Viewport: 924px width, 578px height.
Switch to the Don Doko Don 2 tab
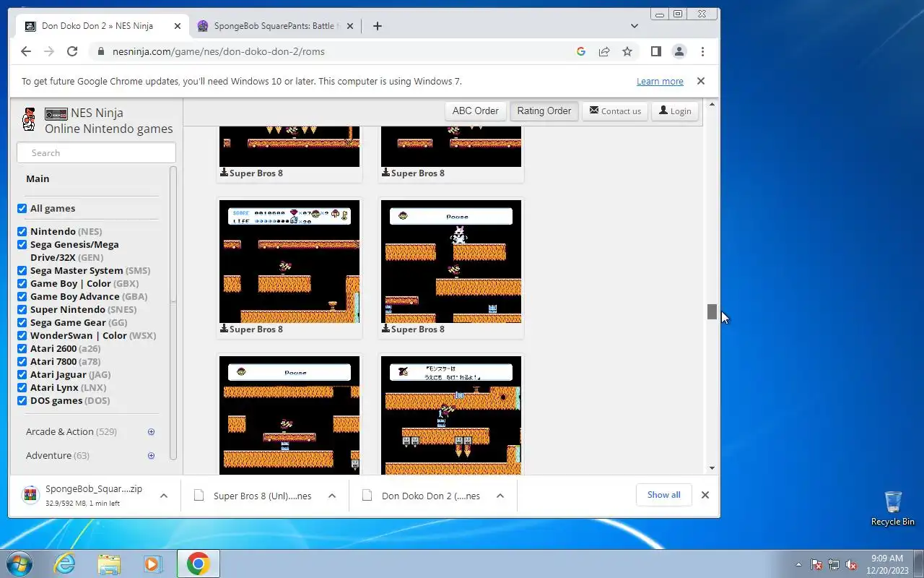pyautogui.click(x=102, y=26)
